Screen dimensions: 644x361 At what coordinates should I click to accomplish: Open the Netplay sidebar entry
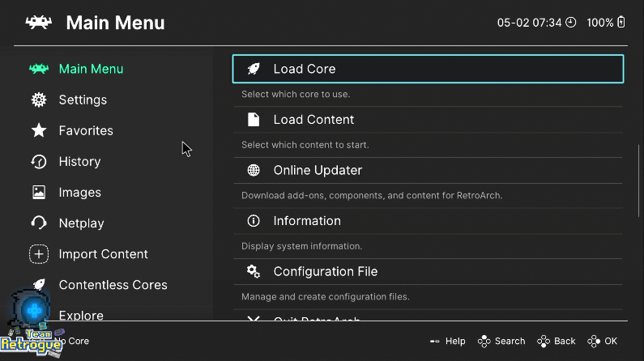[x=81, y=223]
